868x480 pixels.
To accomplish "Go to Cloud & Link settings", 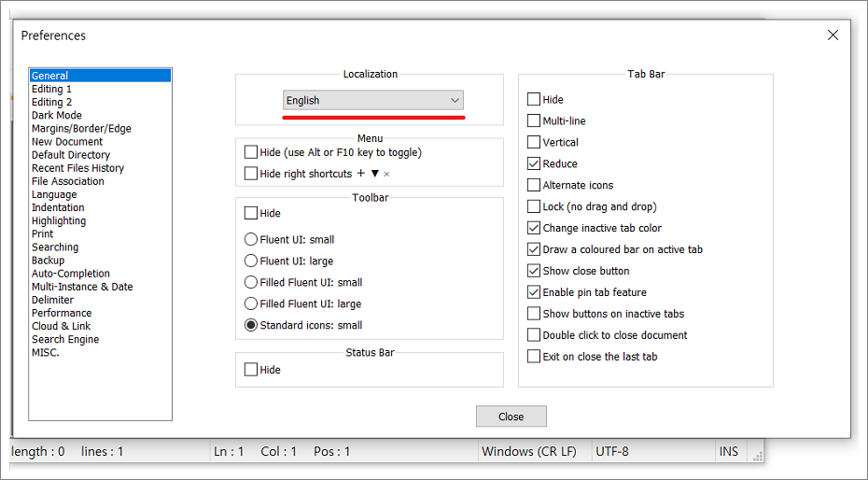I will [100, 326].
